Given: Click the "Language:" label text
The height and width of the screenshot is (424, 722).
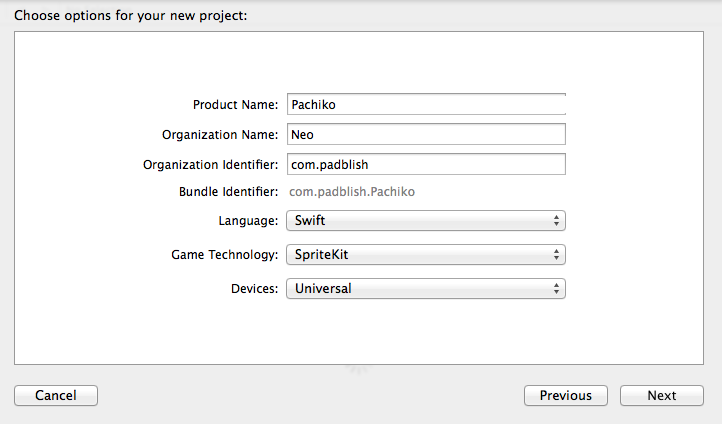Looking at the screenshot, I should (250, 220).
